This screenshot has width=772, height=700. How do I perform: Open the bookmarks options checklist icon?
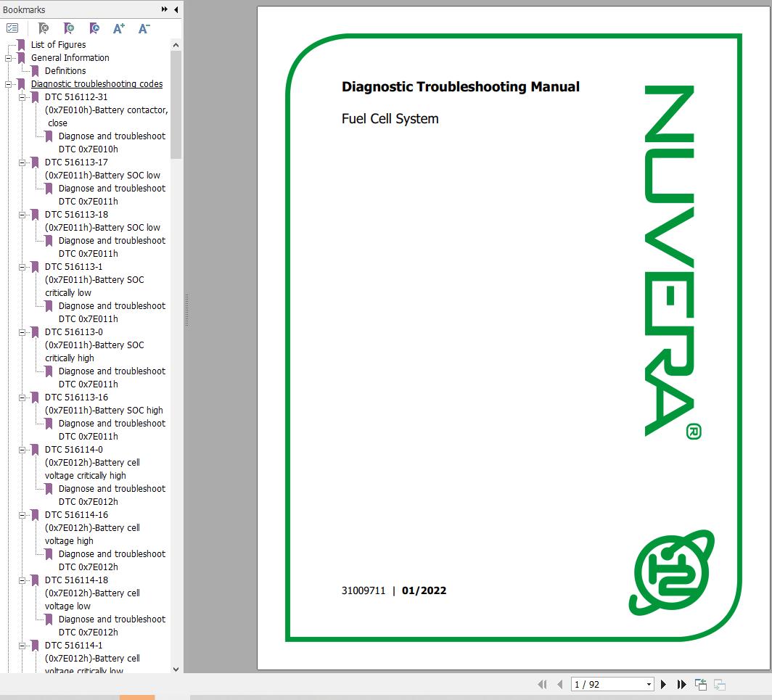tap(12, 28)
